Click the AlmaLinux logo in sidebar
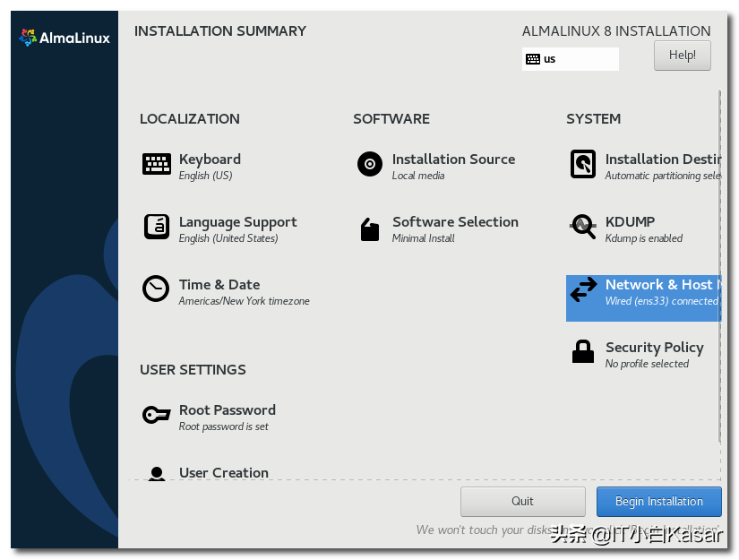Screen dimensions: 739x560 (64, 38)
